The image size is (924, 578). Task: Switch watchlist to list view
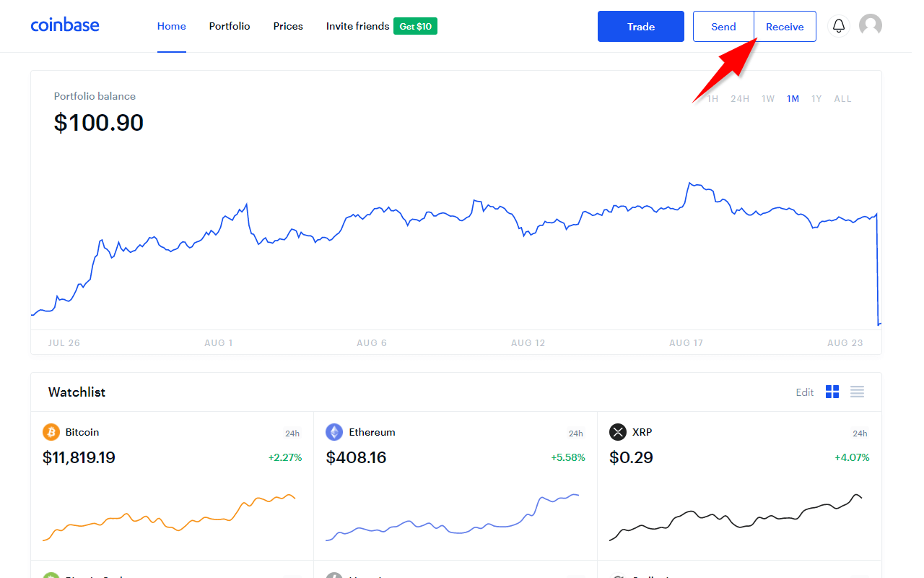point(857,392)
